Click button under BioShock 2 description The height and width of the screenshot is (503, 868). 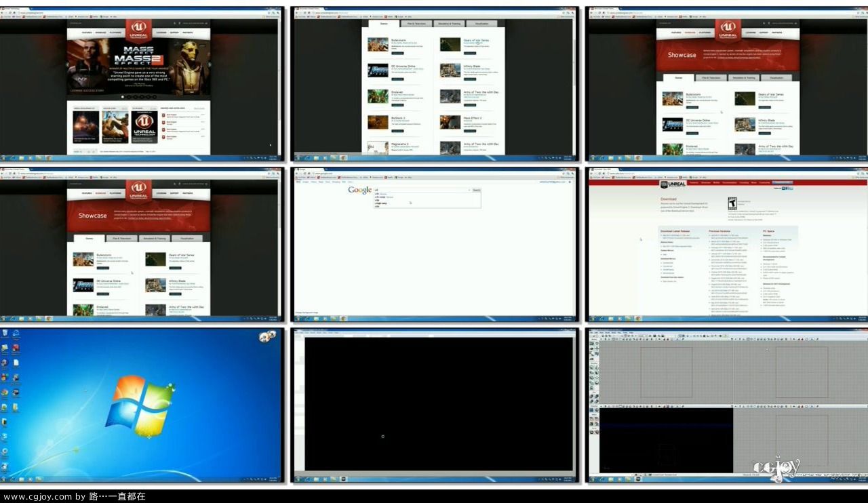[397, 130]
